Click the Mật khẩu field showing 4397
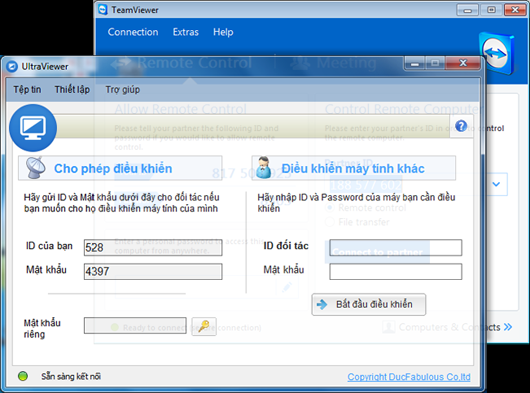The width and height of the screenshot is (530, 393). point(153,272)
